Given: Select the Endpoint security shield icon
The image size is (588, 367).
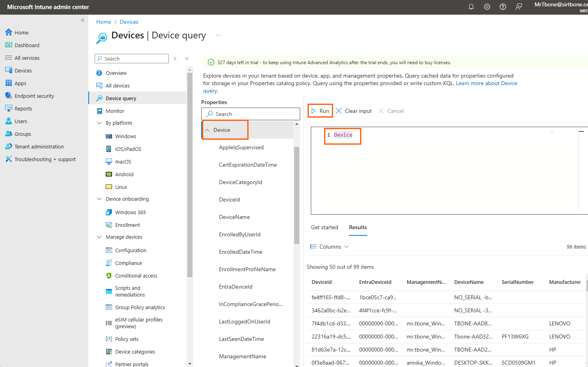Looking at the screenshot, I should pos(8,95).
